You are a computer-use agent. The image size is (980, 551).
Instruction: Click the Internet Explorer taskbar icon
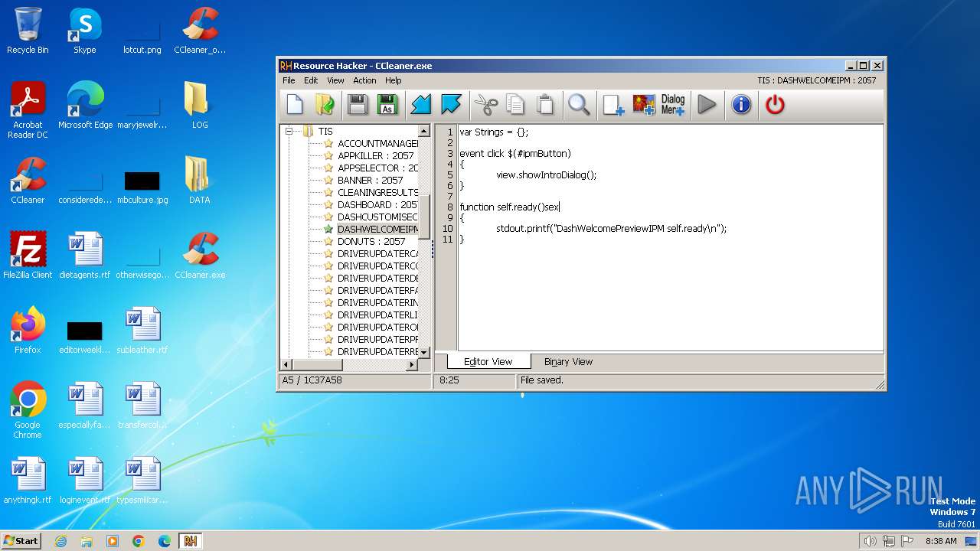(60, 541)
